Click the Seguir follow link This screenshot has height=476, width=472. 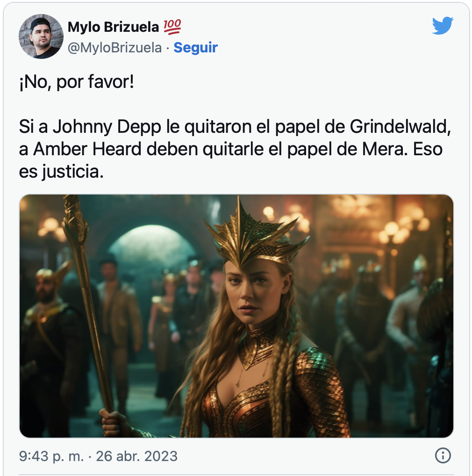pos(196,48)
